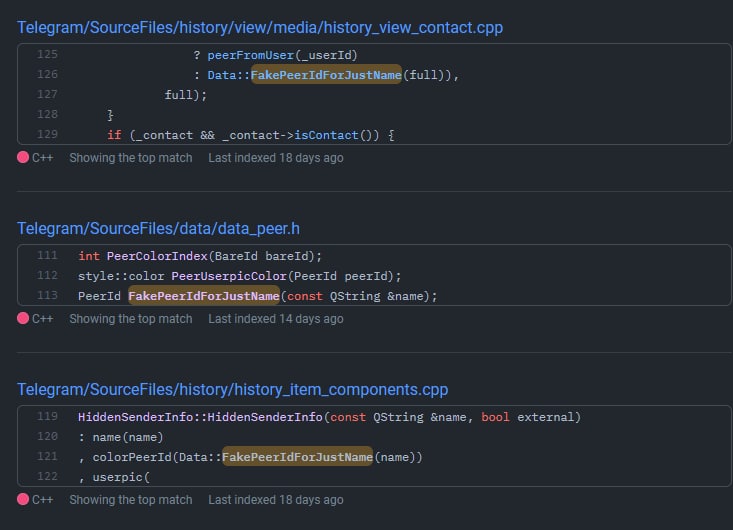The width and height of the screenshot is (733, 530).
Task: Open history_view_contact.cpp file link
Action: [x=260, y=28]
